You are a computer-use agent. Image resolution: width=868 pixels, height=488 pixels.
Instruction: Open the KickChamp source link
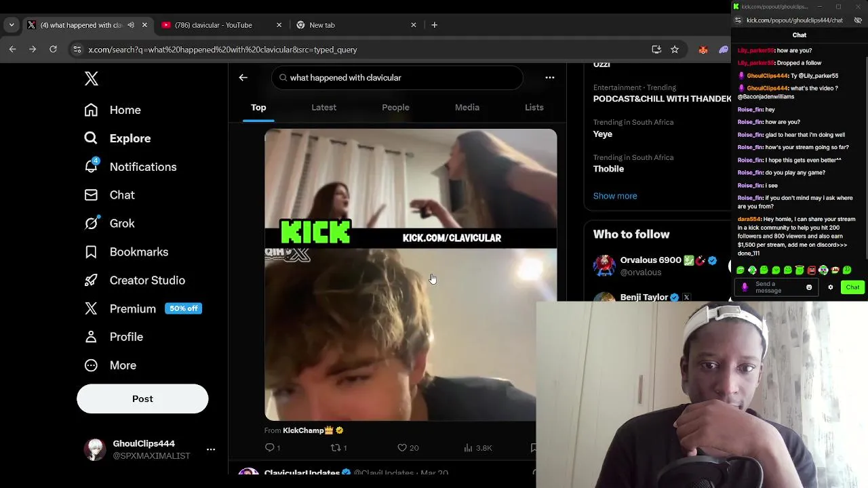coord(303,430)
